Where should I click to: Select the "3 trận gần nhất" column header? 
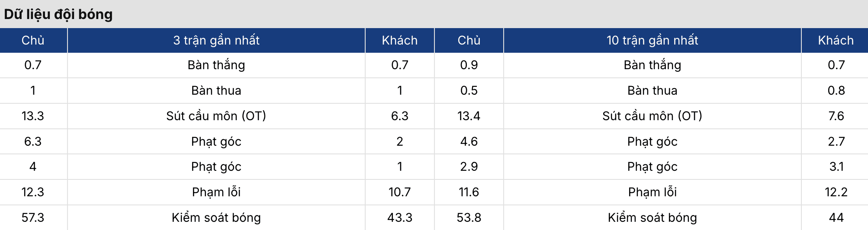coord(216,40)
